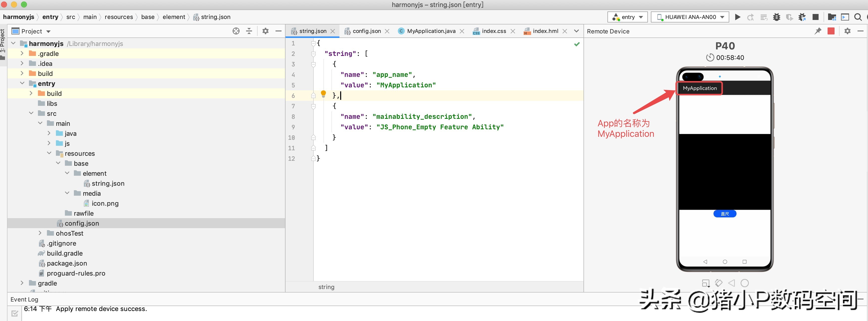Toggle fold marker next to line 2
Viewport: 868px width, 321px height.
[x=313, y=54]
